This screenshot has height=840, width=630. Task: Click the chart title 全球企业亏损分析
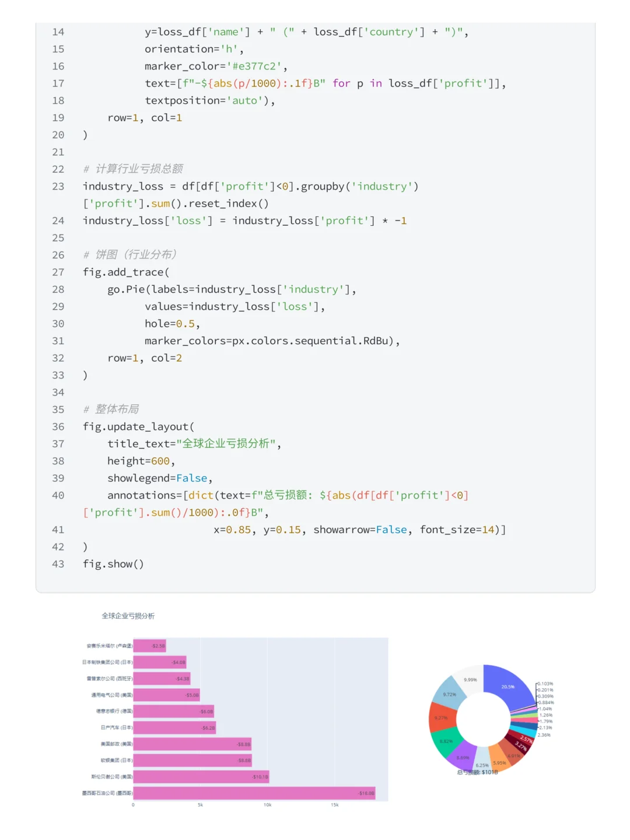click(x=128, y=616)
